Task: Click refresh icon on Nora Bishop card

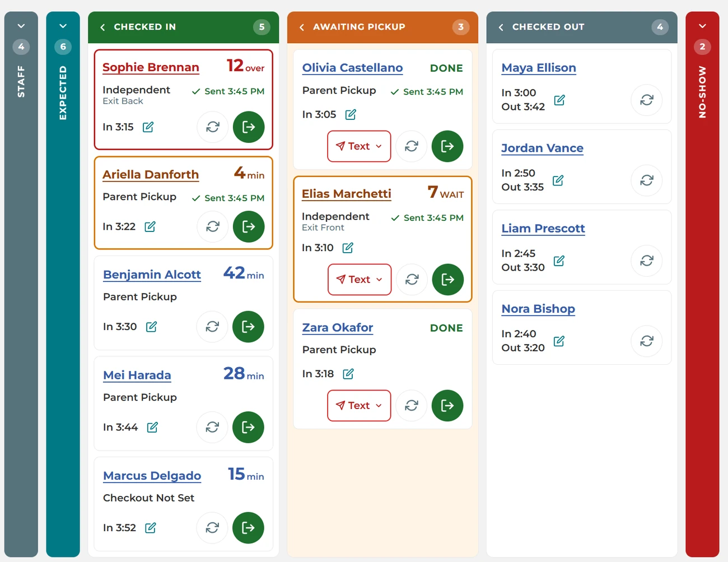Action: pyautogui.click(x=647, y=341)
